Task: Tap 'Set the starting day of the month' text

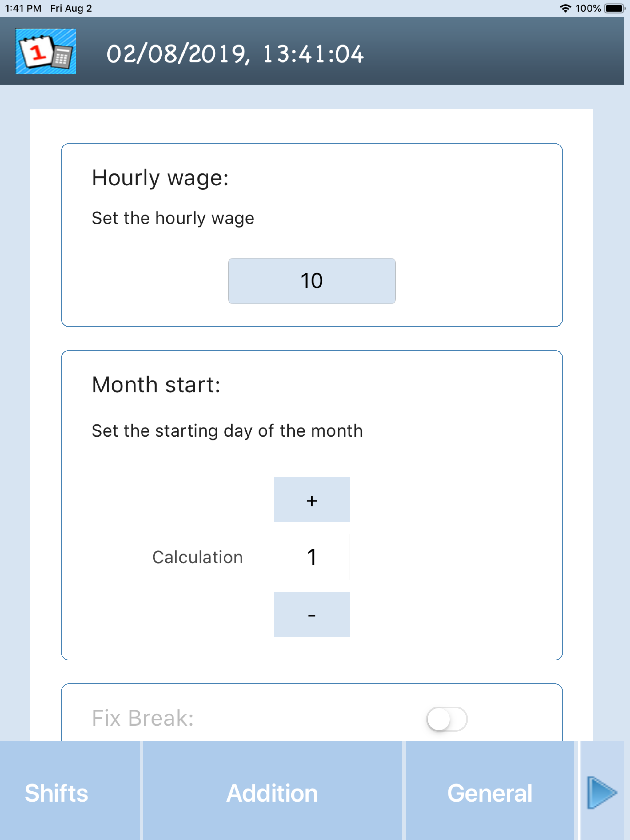Action: coord(227,431)
